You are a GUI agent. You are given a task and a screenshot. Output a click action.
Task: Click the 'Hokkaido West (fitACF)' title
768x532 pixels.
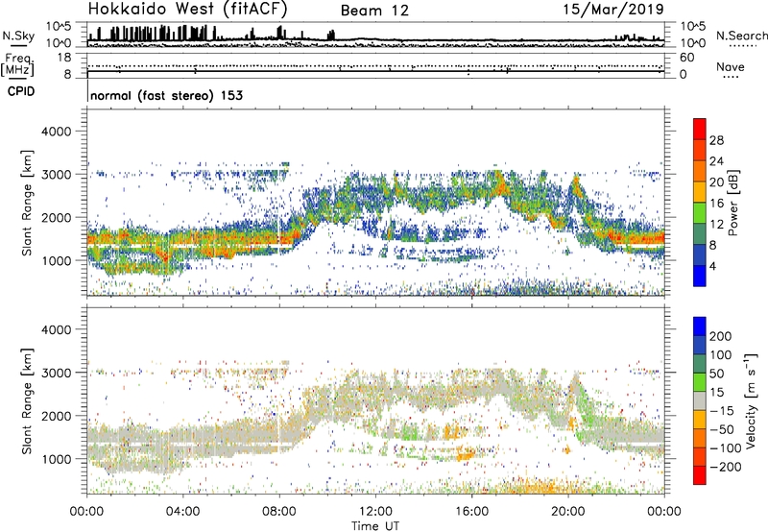(x=187, y=10)
